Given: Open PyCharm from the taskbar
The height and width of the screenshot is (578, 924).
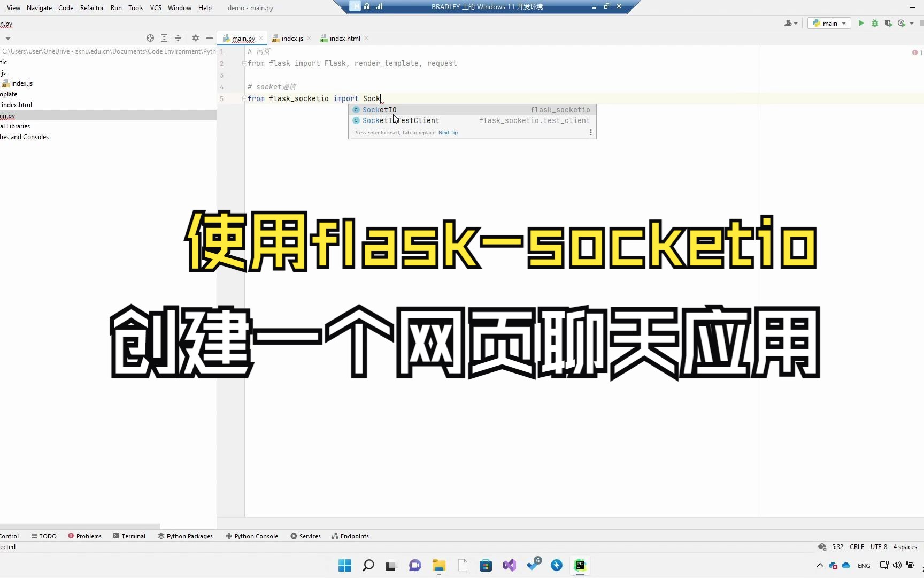Looking at the screenshot, I should tap(580, 565).
